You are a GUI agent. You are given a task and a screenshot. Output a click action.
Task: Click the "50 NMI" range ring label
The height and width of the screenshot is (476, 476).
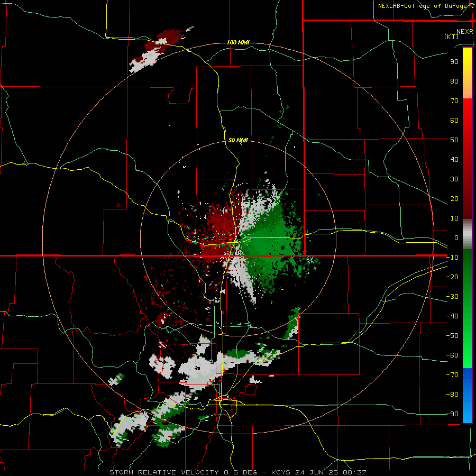[238, 140]
